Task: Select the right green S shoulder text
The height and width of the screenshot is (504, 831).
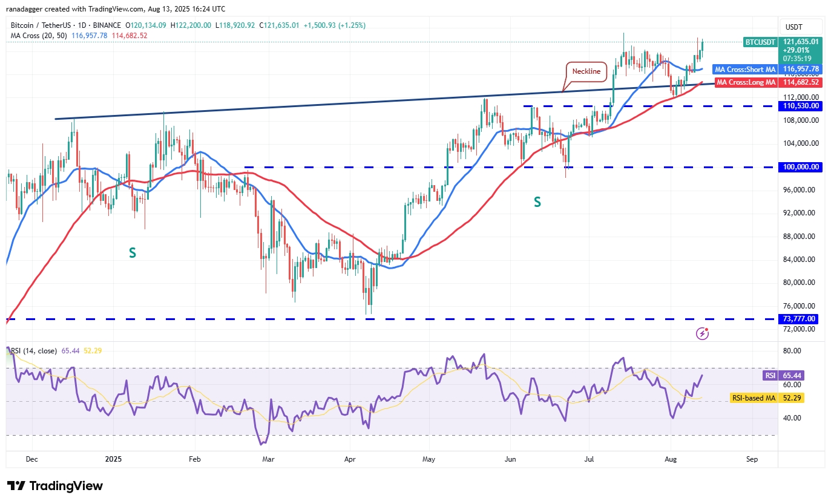Action: coord(537,203)
